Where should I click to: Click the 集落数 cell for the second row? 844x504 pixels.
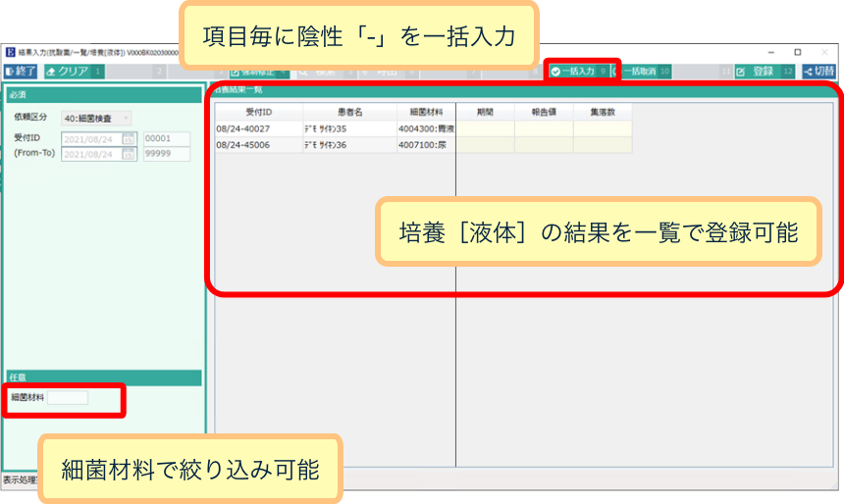pyautogui.click(x=603, y=145)
